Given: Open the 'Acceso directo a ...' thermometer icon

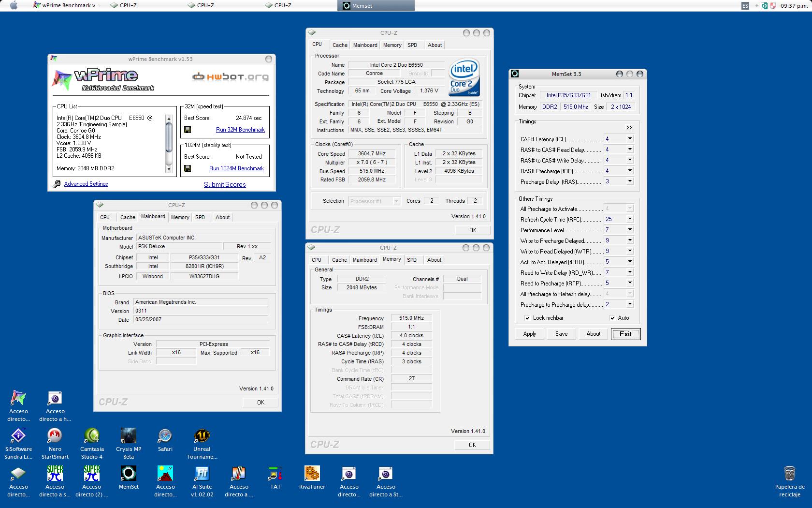Looking at the screenshot, I should pos(239,474).
